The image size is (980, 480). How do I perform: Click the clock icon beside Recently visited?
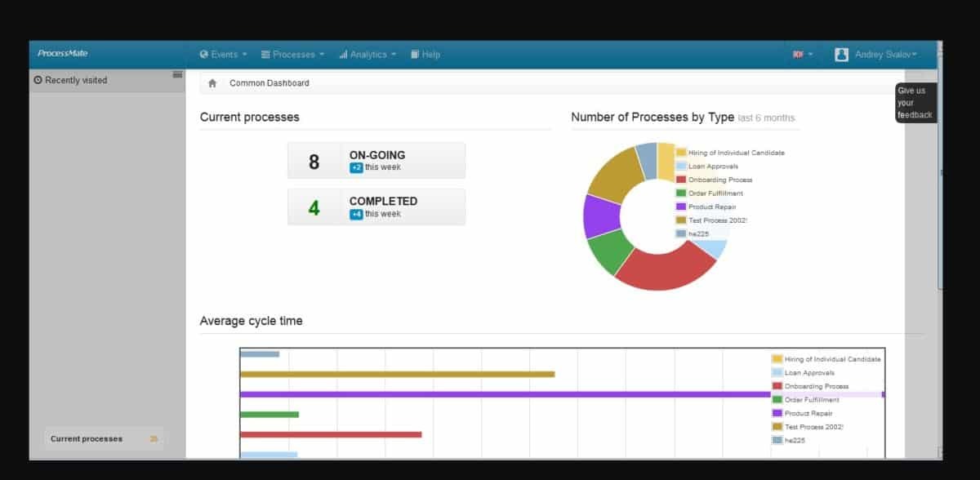38,80
